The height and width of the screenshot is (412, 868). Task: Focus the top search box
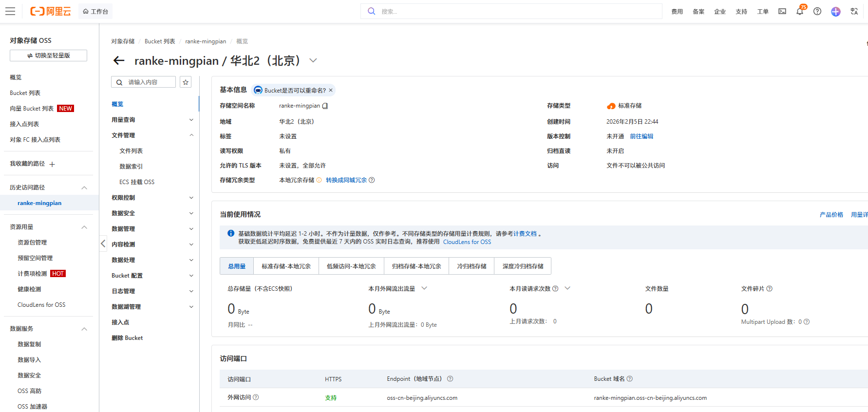511,11
